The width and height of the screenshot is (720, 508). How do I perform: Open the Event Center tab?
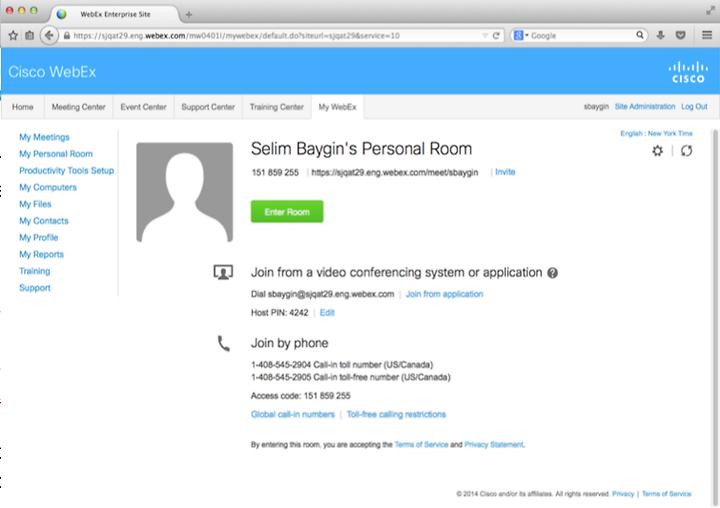tap(143, 107)
